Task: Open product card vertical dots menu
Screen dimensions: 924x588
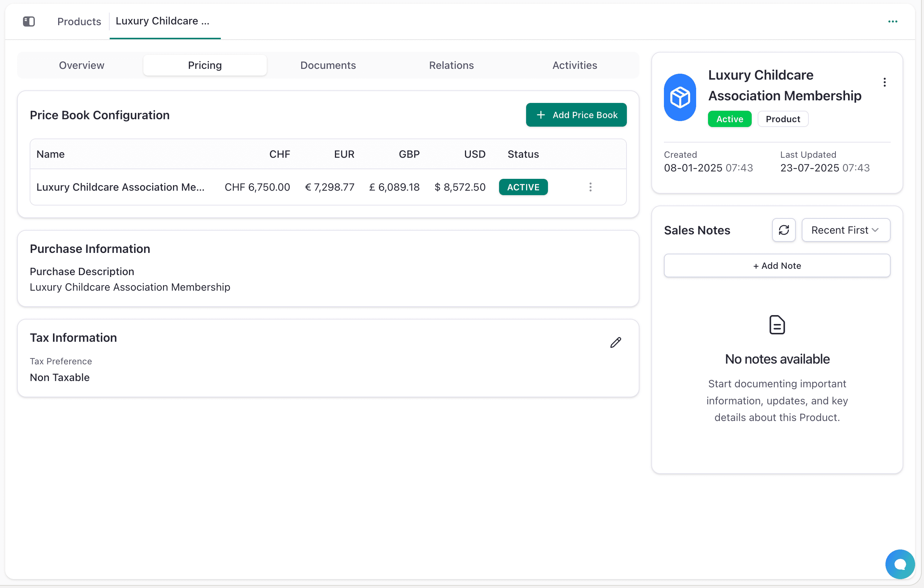Action: [x=884, y=82]
